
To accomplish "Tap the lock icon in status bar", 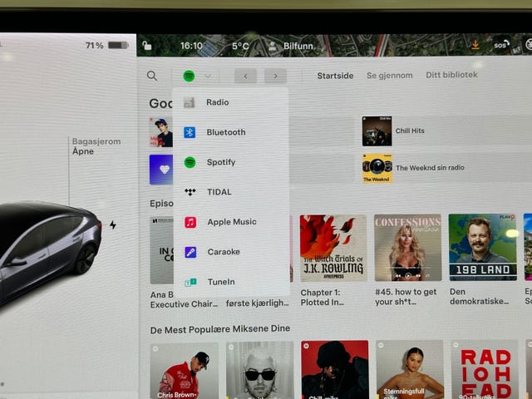I will point(146,46).
